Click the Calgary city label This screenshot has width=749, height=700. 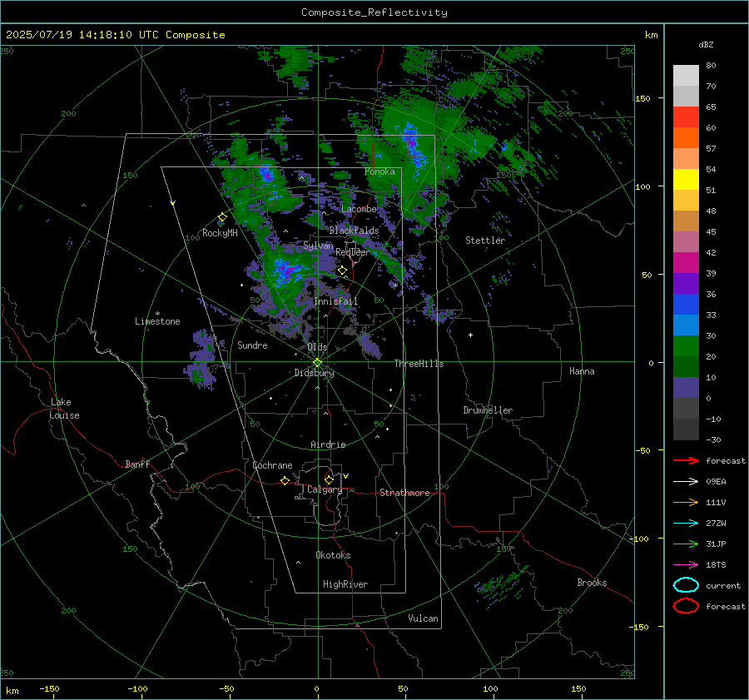click(x=325, y=489)
